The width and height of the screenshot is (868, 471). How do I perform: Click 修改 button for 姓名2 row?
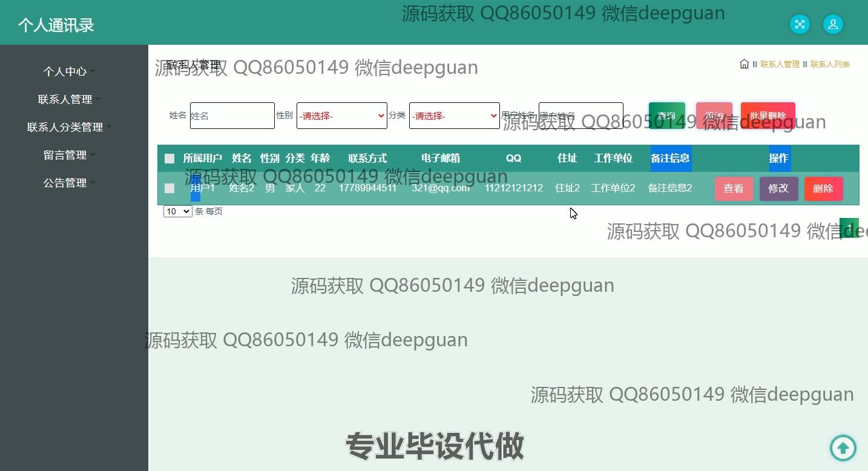[x=778, y=189]
